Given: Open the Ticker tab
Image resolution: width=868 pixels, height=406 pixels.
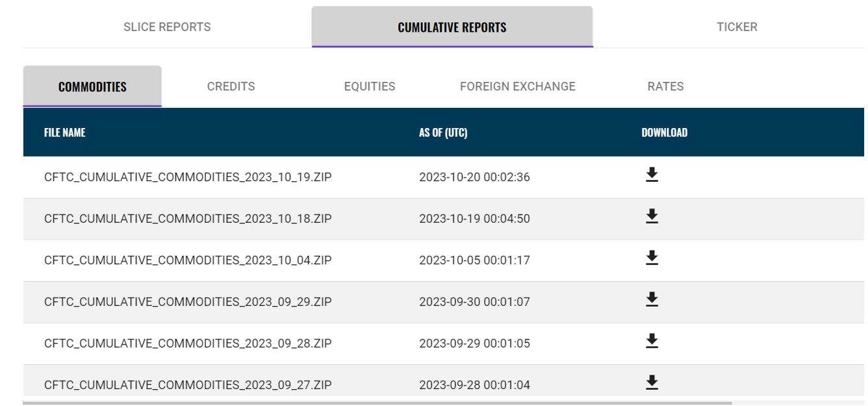Looking at the screenshot, I should pyautogui.click(x=737, y=27).
